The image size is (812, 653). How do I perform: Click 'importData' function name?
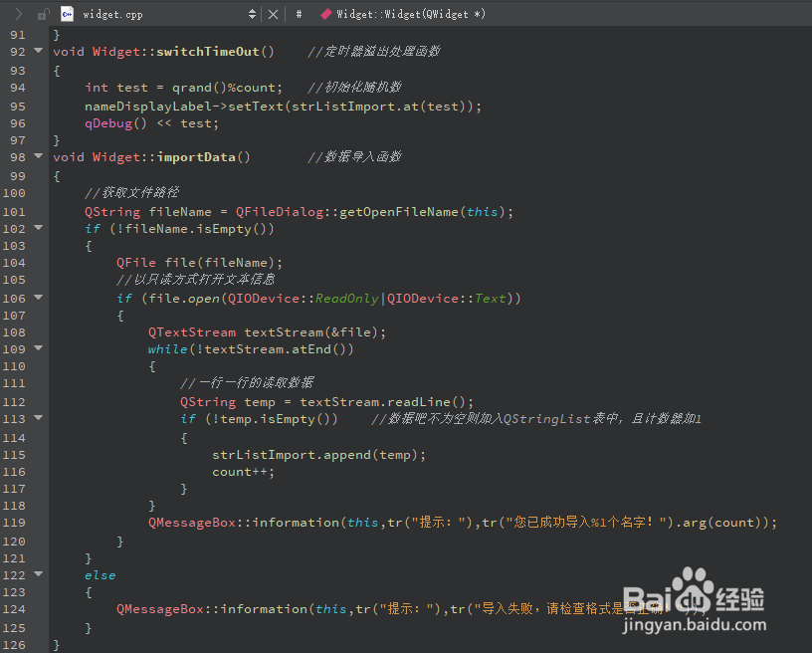click(196, 157)
